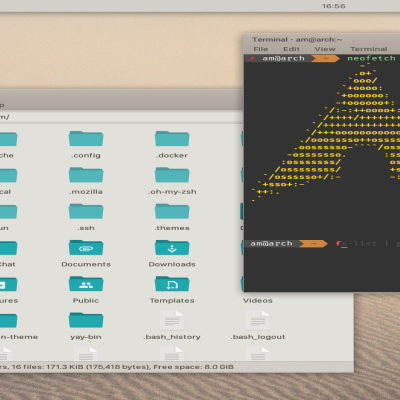The width and height of the screenshot is (400, 400).
Task: Open the .ssh folder
Action: tap(86, 211)
